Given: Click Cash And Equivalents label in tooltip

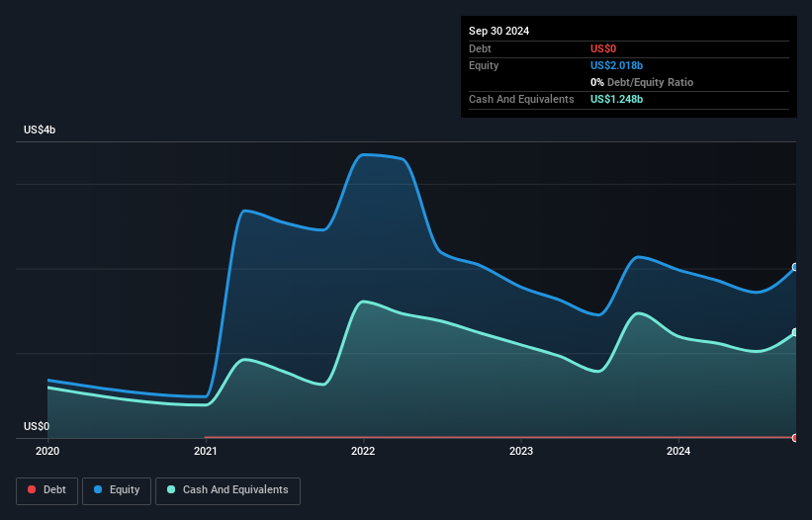Looking at the screenshot, I should pyautogui.click(x=521, y=99).
